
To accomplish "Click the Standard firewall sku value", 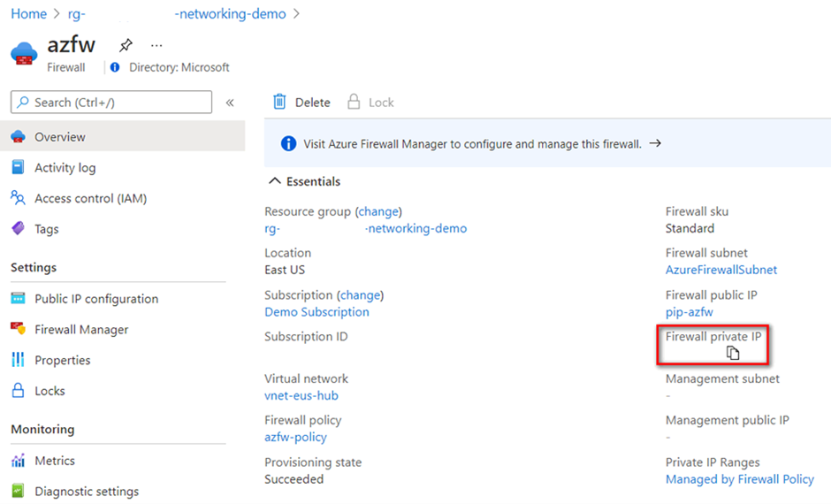I will pyautogui.click(x=690, y=228).
